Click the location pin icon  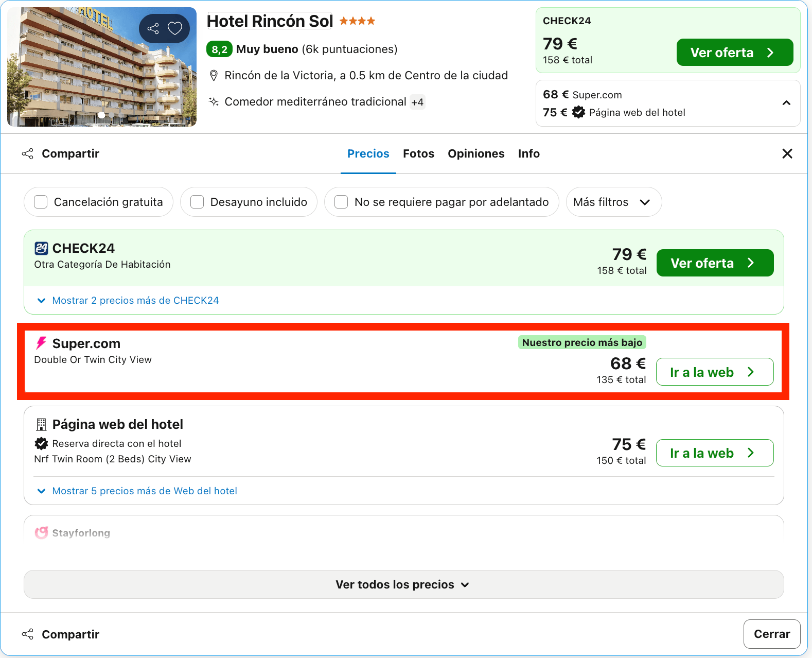(214, 76)
